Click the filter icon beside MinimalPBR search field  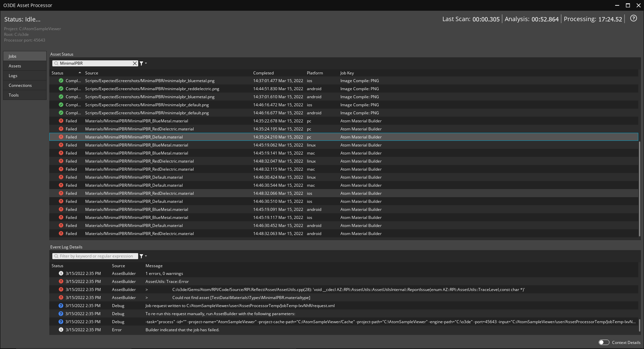pyautogui.click(x=142, y=63)
